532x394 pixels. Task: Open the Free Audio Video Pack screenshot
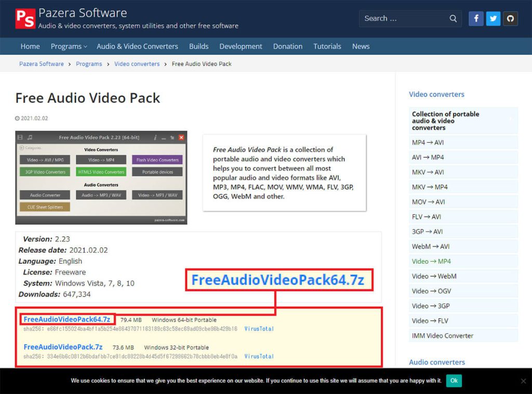tap(101, 178)
